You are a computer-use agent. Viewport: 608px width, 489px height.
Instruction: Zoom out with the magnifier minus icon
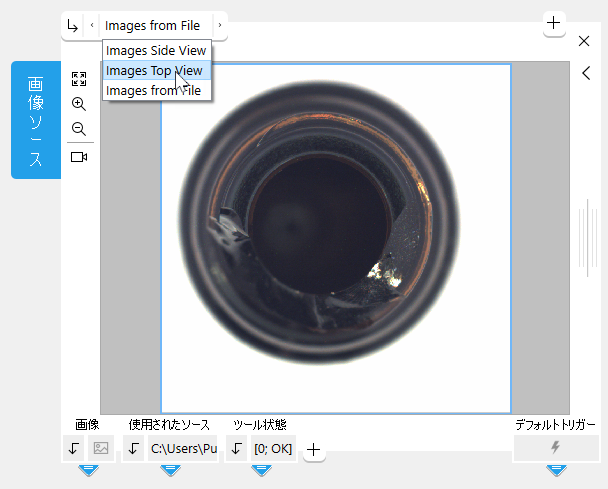[79, 129]
